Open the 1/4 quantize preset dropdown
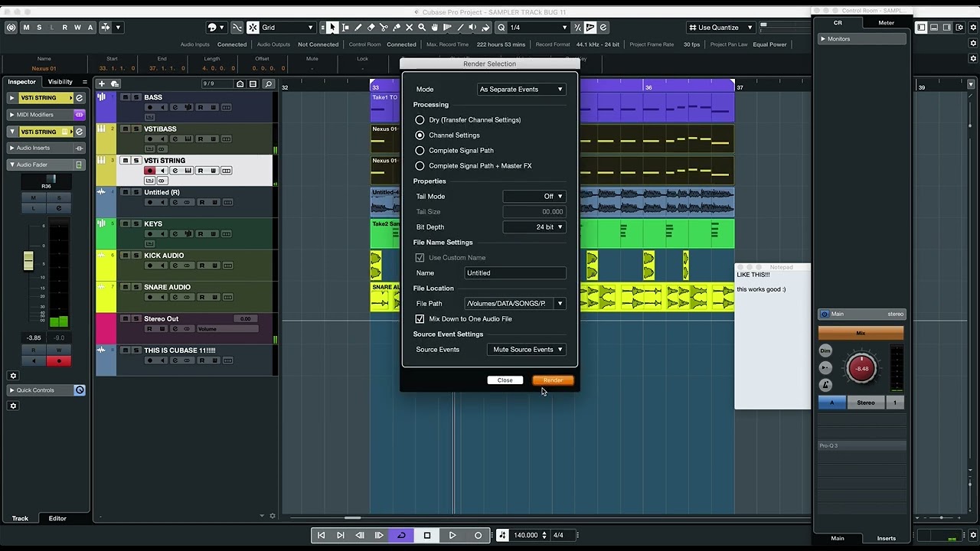 539,28
